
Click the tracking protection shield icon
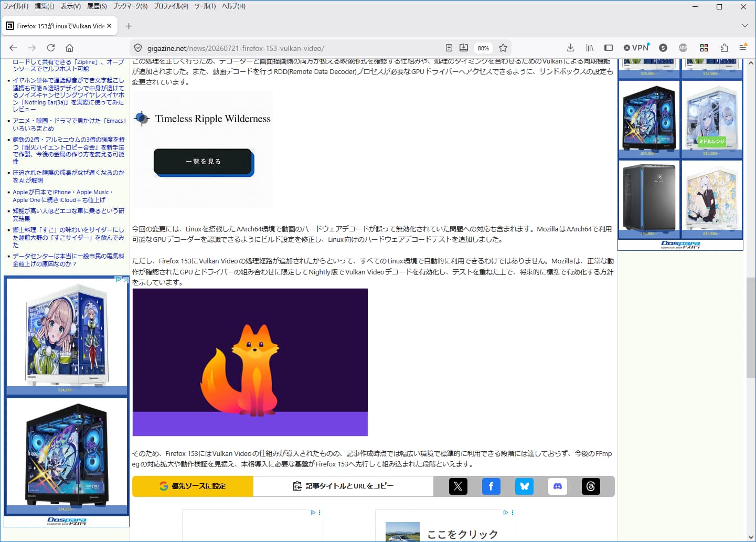tap(138, 48)
